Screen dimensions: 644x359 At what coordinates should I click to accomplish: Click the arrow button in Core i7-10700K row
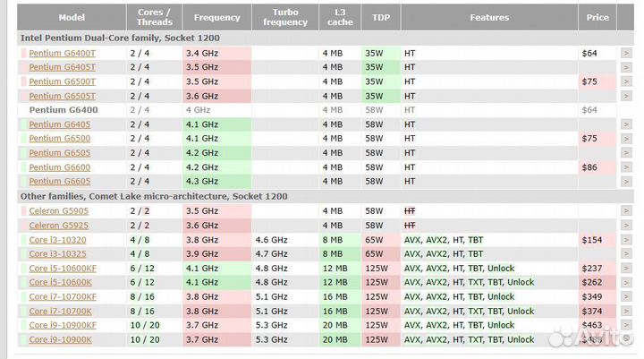coord(625,311)
